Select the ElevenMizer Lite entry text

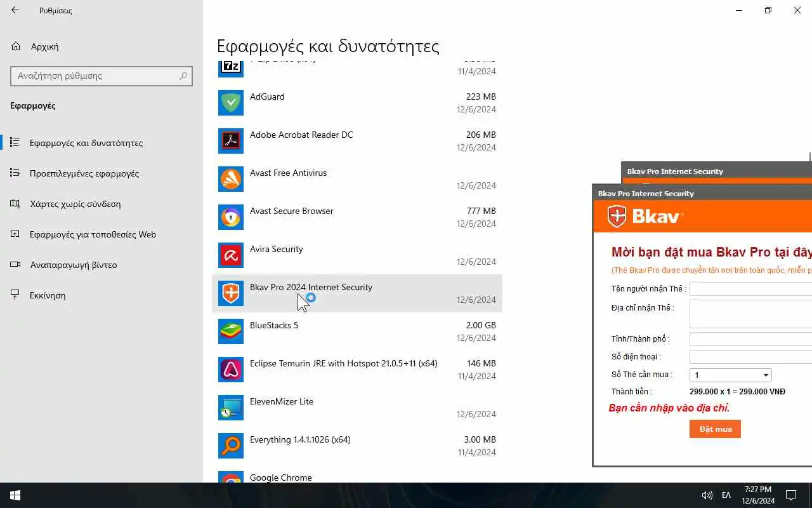tap(282, 401)
